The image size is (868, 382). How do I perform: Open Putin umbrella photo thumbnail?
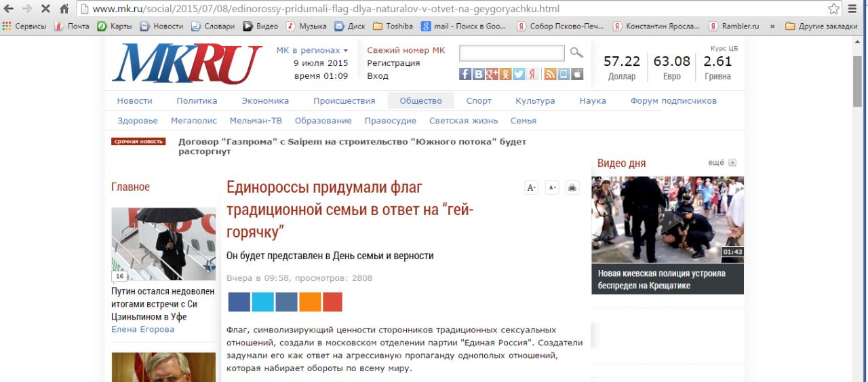point(163,244)
